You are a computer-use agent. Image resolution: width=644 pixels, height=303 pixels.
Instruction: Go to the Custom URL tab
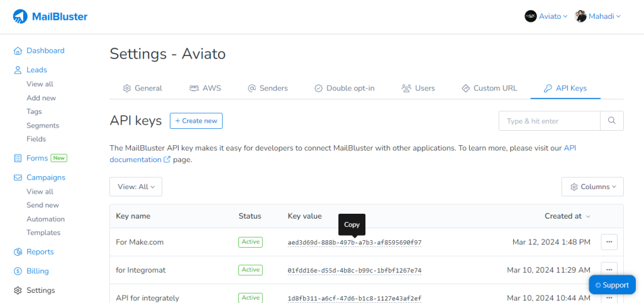pos(489,89)
